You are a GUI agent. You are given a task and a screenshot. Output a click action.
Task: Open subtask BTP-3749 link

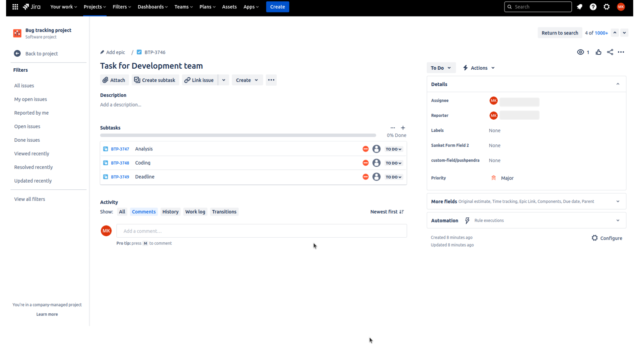[x=120, y=177]
